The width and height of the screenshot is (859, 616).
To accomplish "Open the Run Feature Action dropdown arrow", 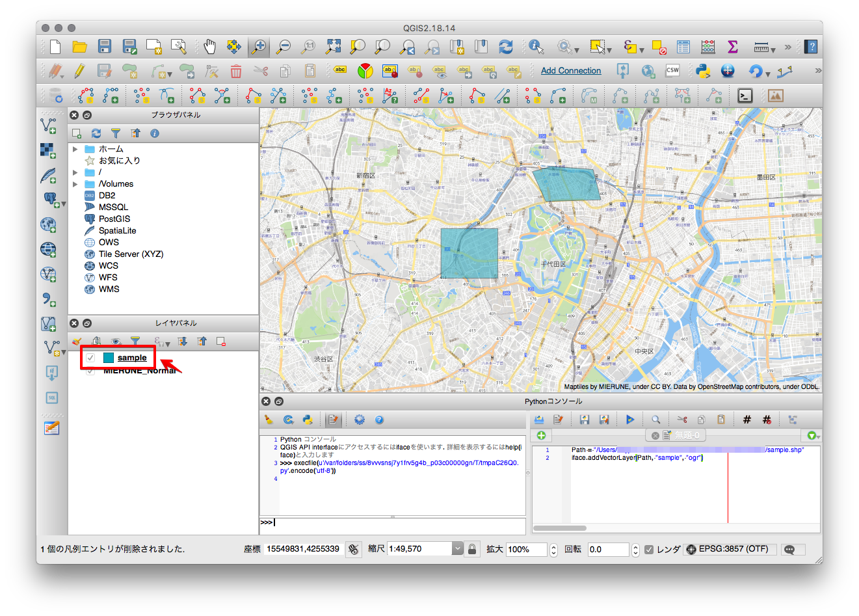I will point(577,49).
